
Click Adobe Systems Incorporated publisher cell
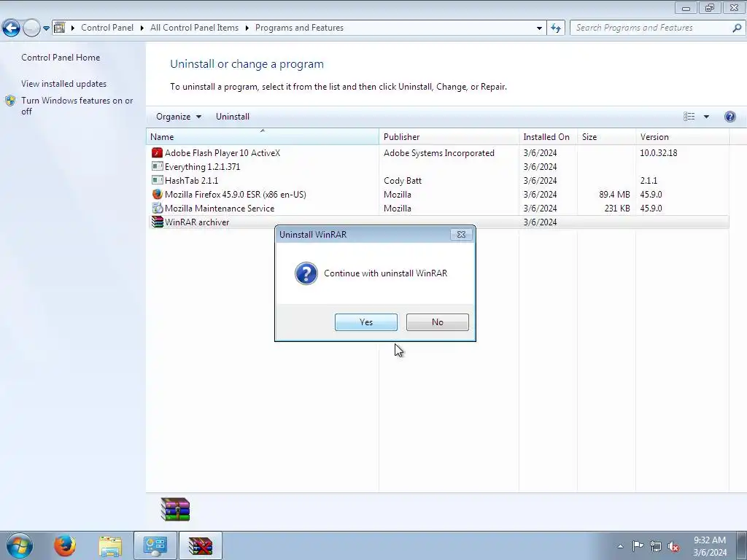pos(438,153)
